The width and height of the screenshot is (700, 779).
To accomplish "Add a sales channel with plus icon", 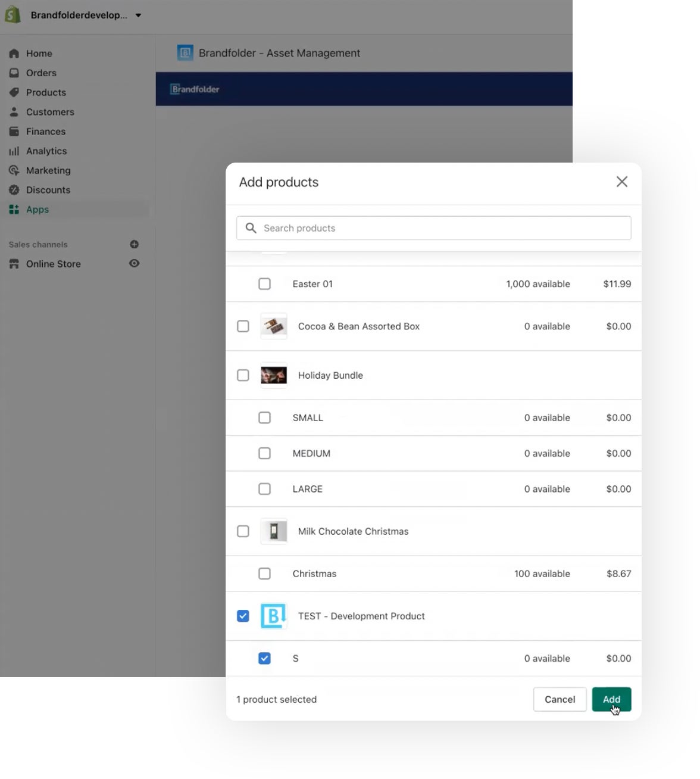I will coord(135,244).
